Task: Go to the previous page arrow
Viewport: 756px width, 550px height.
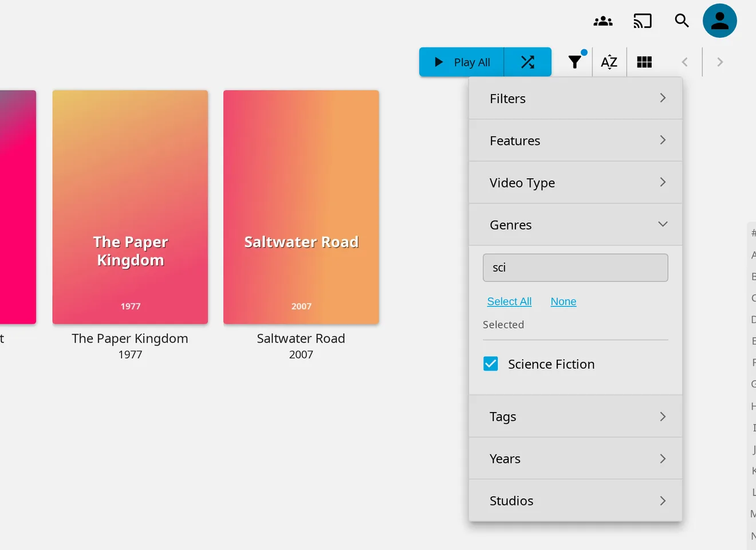Action: 684,62
